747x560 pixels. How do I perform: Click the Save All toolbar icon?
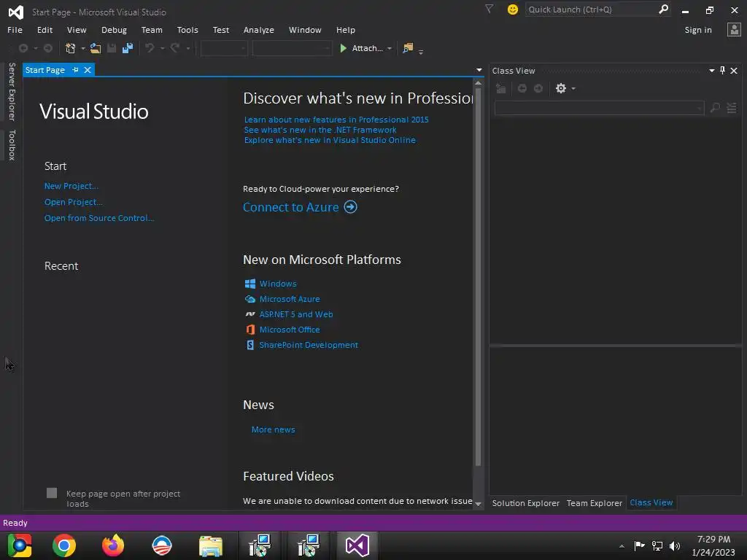[x=128, y=48]
